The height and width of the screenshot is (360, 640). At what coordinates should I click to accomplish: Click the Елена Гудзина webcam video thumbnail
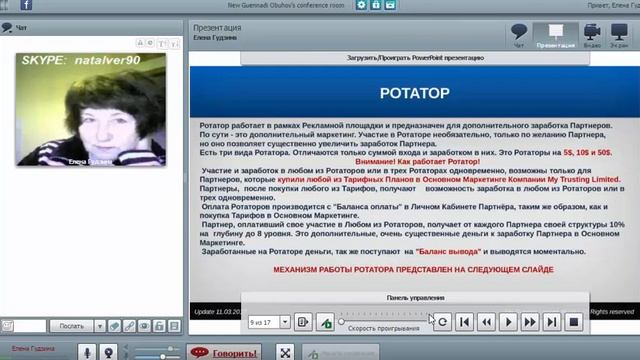[91, 109]
